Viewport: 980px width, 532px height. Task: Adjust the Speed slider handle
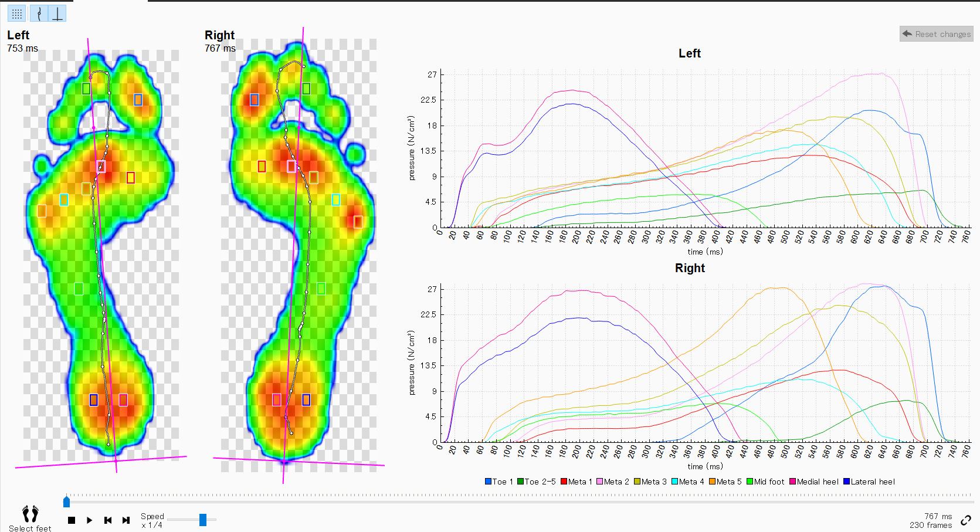coord(203,520)
